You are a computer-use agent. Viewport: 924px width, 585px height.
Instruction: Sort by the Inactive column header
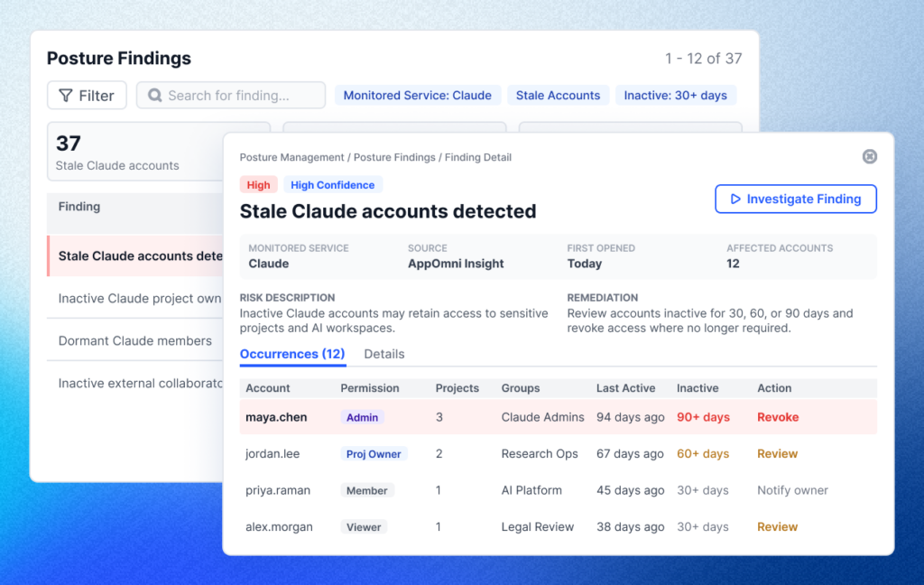(698, 388)
